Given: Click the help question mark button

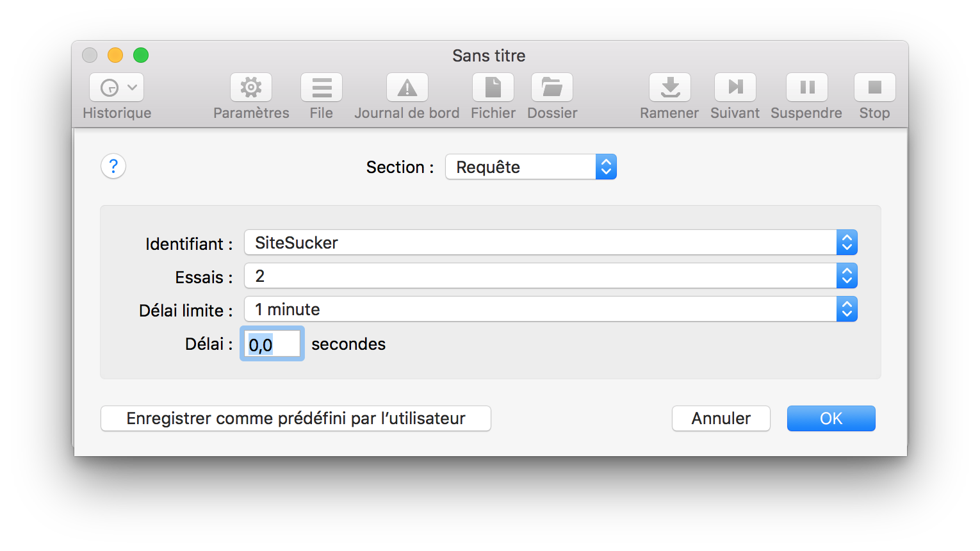Looking at the screenshot, I should tap(113, 167).
